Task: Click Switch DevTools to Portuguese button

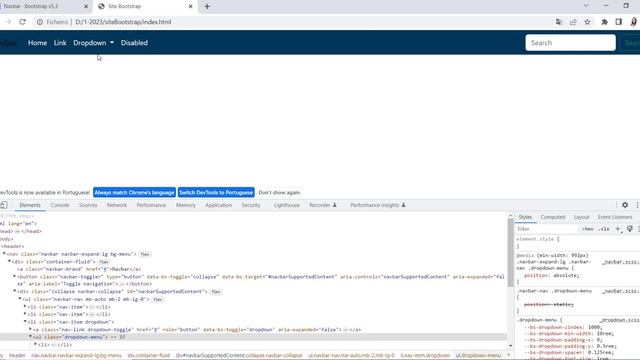Action: coord(216,192)
